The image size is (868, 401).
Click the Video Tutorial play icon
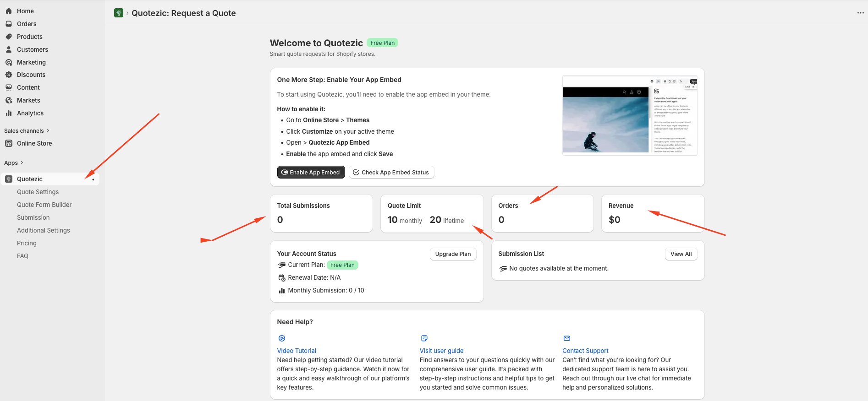coord(282,338)
